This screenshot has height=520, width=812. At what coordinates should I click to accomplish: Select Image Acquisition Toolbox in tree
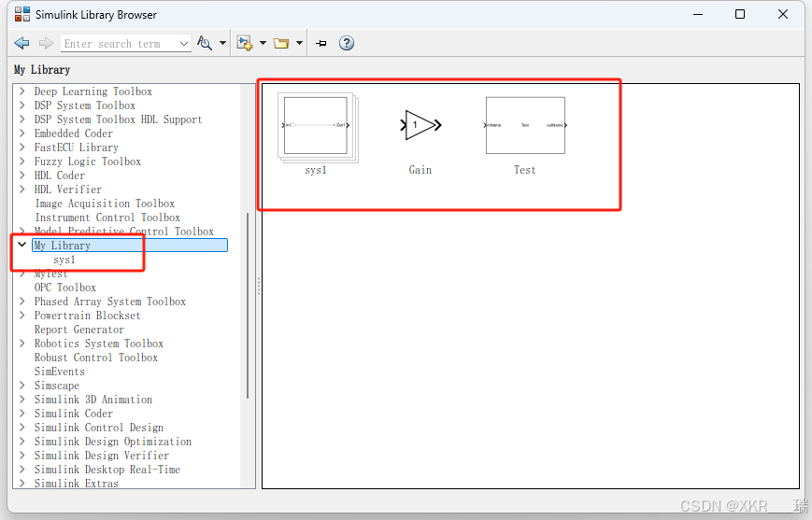[x=105, y=204]
